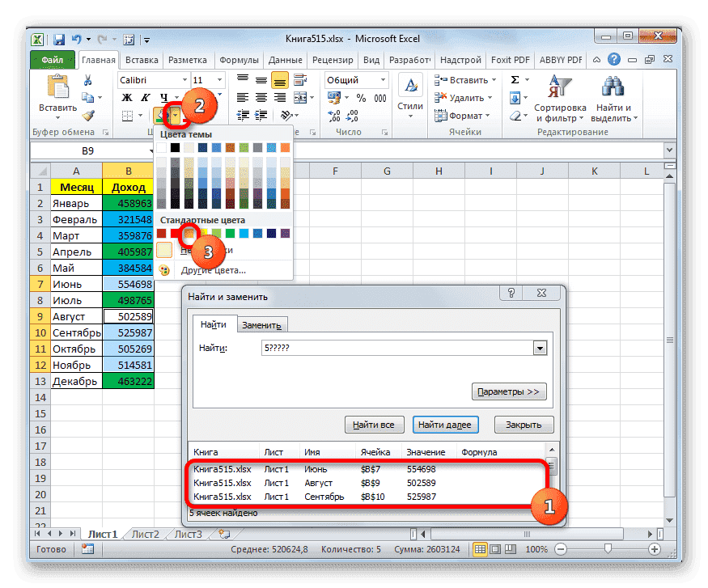The image size is (708, 588).
Task: Select the Лист2 sheet tab
Action: 143,534
